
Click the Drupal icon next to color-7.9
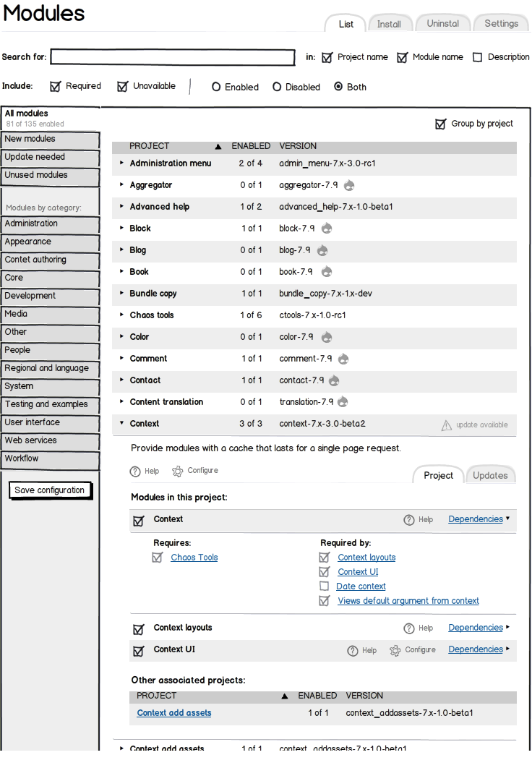pos(327,337)
